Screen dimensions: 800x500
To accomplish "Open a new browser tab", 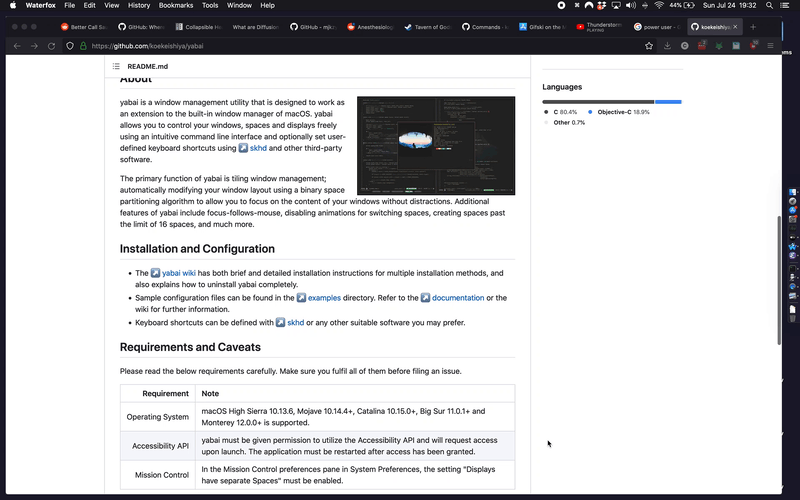I will coord(753,27).
